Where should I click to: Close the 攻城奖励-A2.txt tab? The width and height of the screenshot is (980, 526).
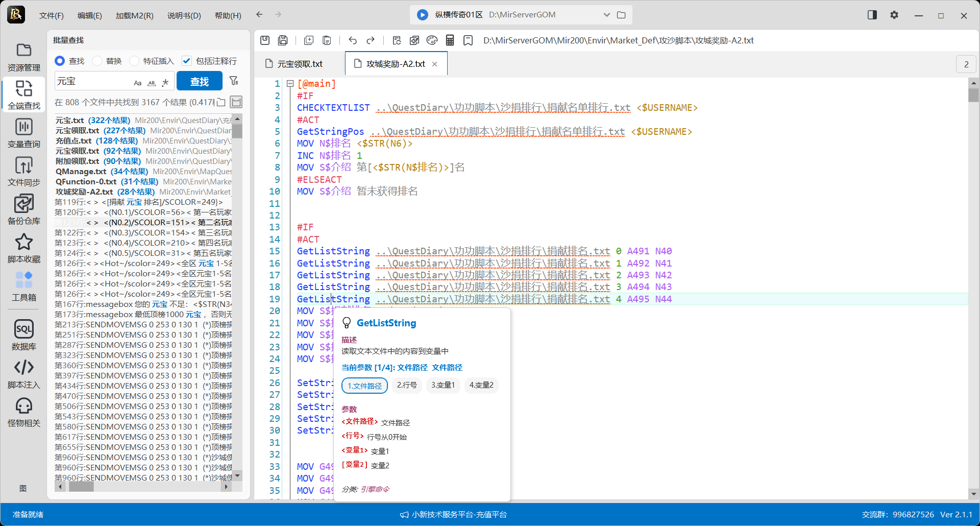pos(435,64)
